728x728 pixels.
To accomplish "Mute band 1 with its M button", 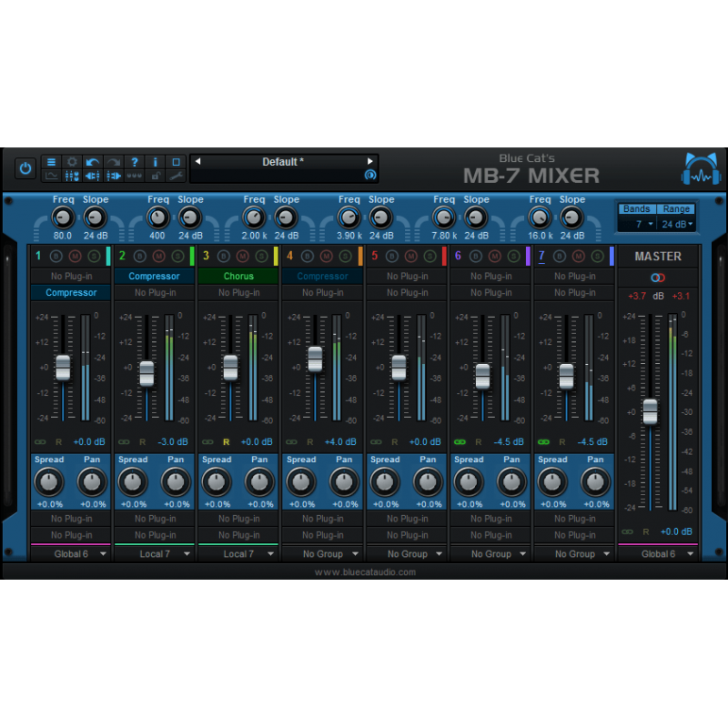I will coord(75,256).
